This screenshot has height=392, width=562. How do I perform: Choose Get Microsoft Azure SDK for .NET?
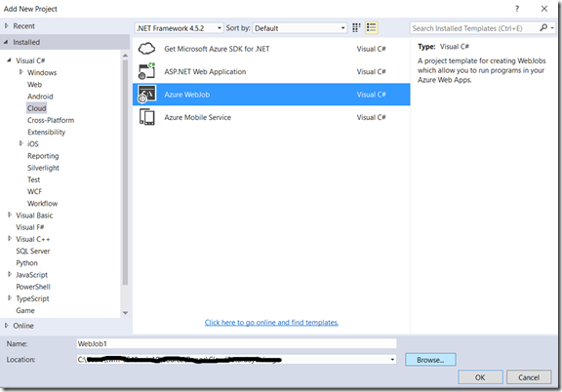[217, 49]
